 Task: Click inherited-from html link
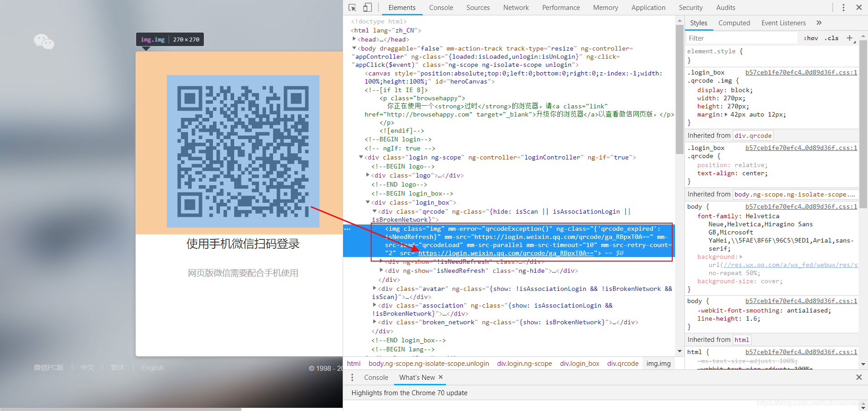[x=741, y=340]
